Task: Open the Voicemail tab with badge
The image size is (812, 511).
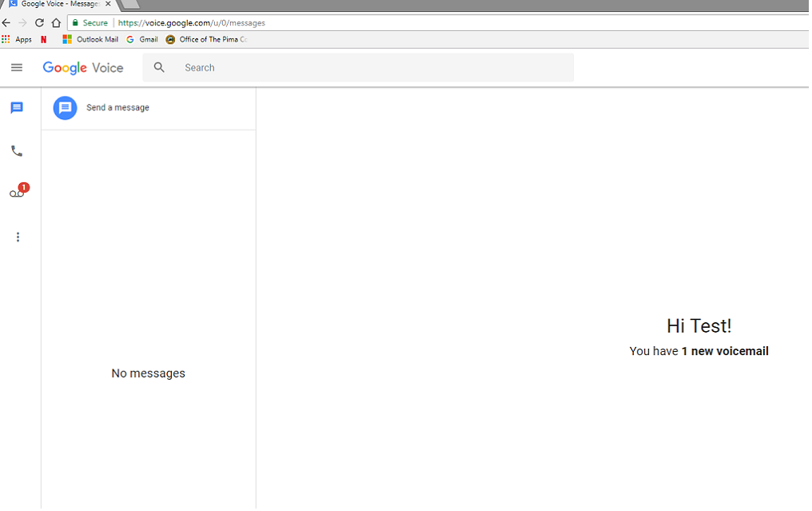Action: click(x=18, y=191)
